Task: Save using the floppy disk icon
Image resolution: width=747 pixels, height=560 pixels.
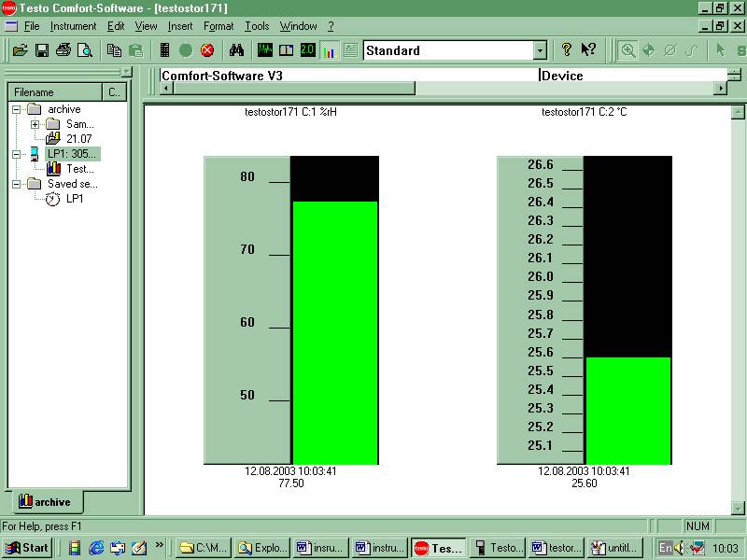Action: [42, 50]
